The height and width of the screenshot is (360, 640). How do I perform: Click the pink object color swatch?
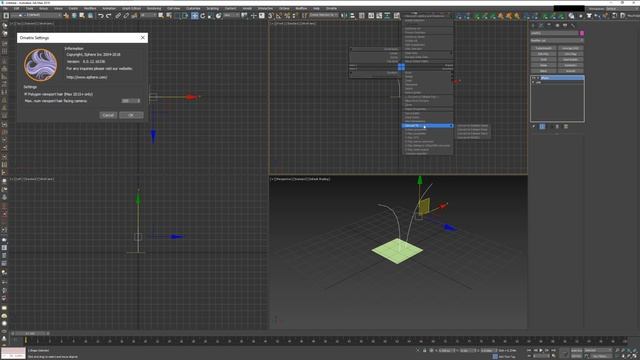coord(582,33)
